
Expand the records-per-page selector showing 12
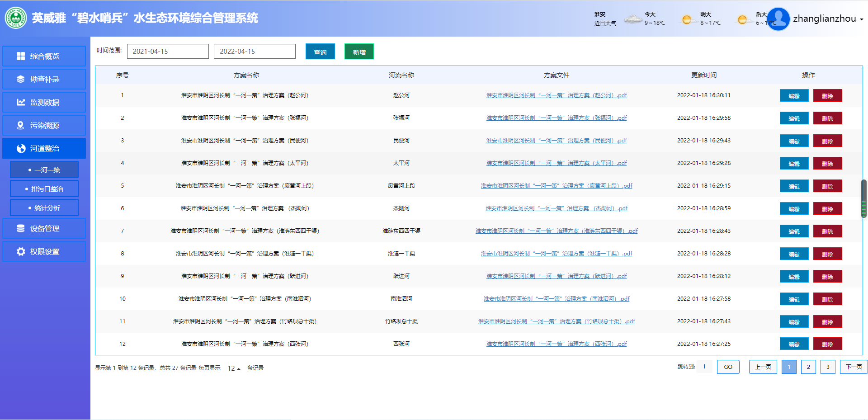coord(234,368)
